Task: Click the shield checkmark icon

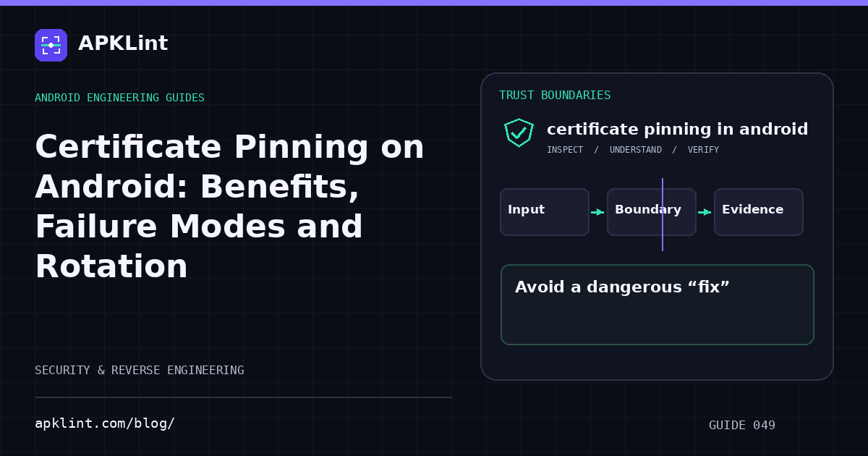Action: (519, 133)
